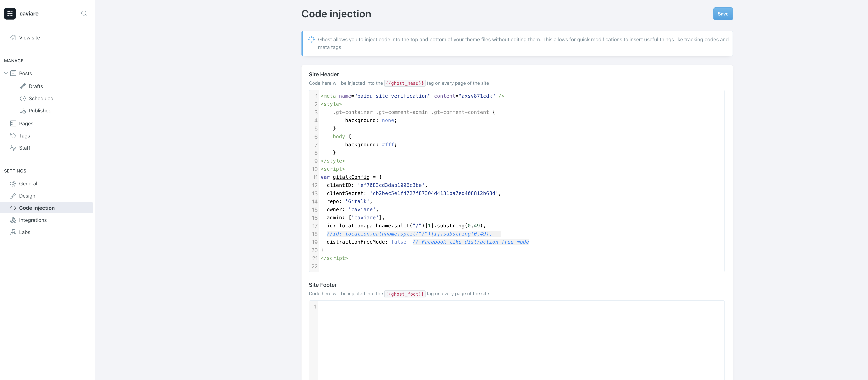Click the Posts list icon
868x380 pixels.
click(x=13, y=73)
